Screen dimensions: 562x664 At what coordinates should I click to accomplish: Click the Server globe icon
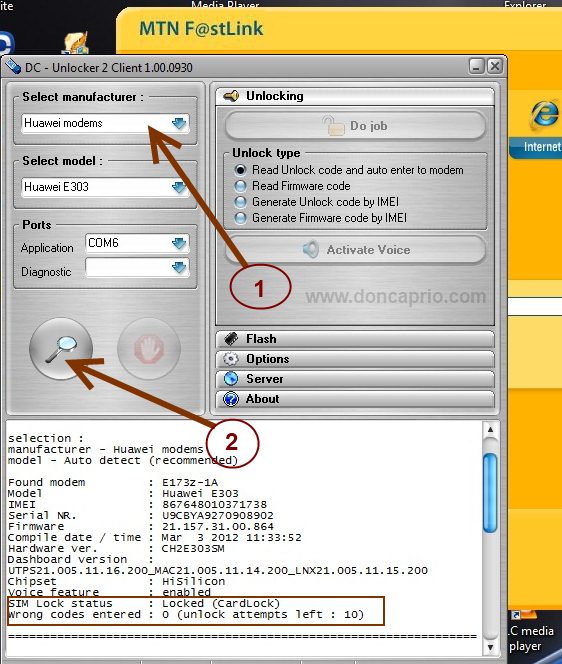tap(231, 379)
